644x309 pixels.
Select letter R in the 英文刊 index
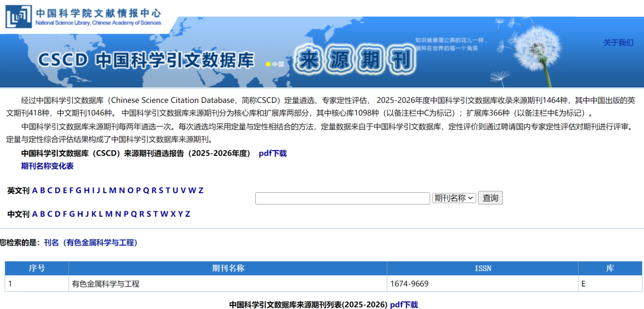coord(154,190)
